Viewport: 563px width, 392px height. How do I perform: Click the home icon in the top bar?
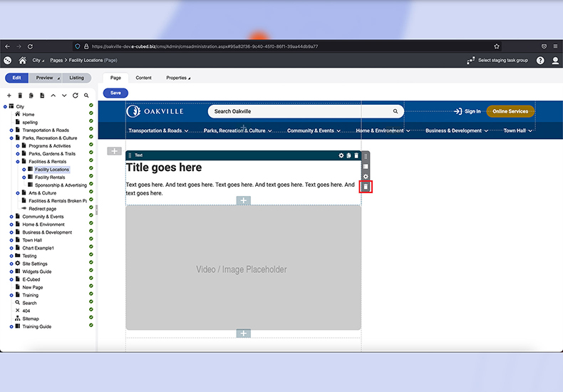23,61
